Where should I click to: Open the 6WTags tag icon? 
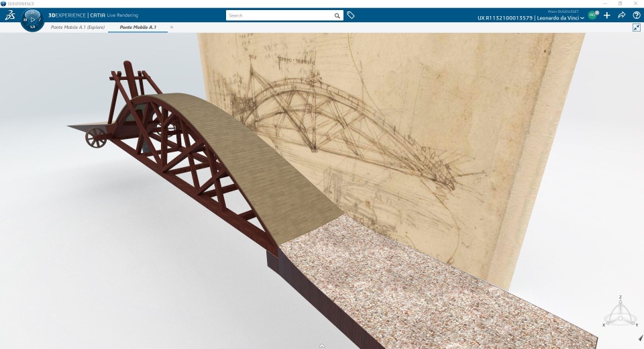[x=350, y=15]
